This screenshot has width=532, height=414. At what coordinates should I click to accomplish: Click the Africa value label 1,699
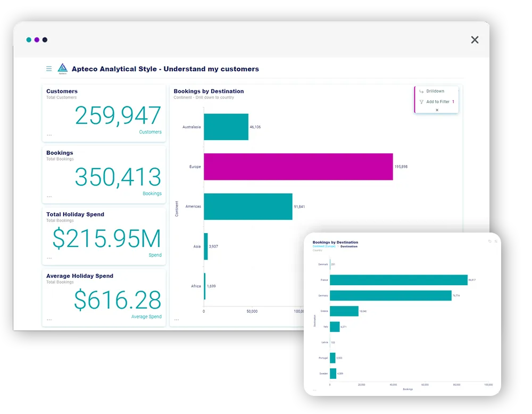point(211,286)
